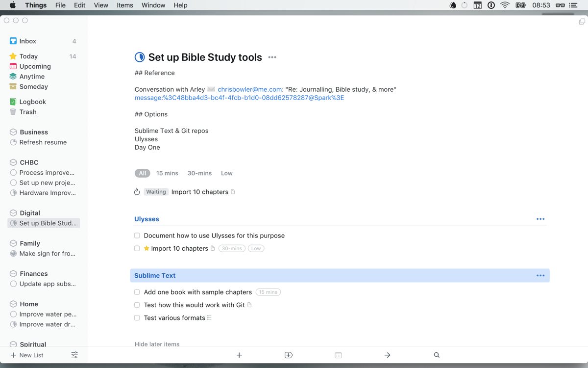Image resolution: width=588 pixels, height=368 pixels.
Task: Open checklist icon on Test various formats
Action: coord(209,318)
